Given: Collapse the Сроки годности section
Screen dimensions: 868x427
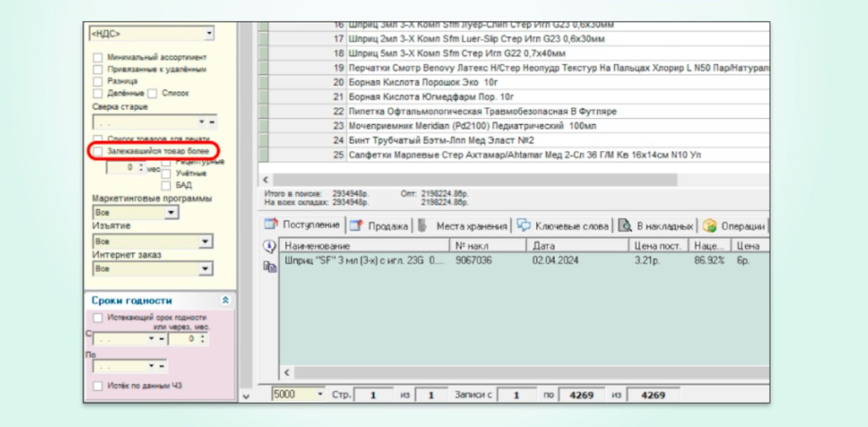Looking at the screenshot, I should point(225,301).
